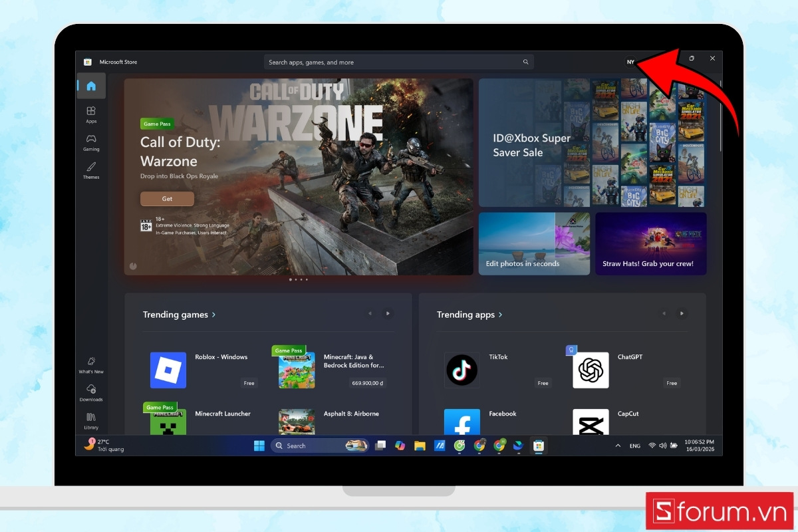Click the ENG language indicator
This screenshot has width=798, height=532.
pos(635,446)
